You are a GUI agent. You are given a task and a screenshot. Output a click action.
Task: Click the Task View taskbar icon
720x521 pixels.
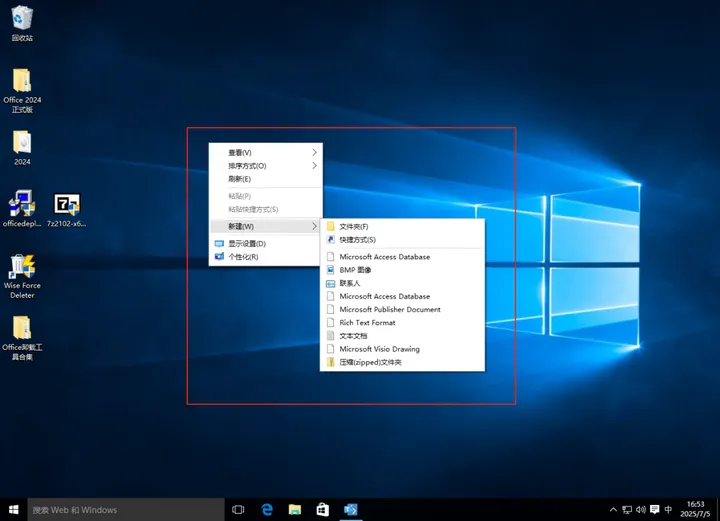238,509
